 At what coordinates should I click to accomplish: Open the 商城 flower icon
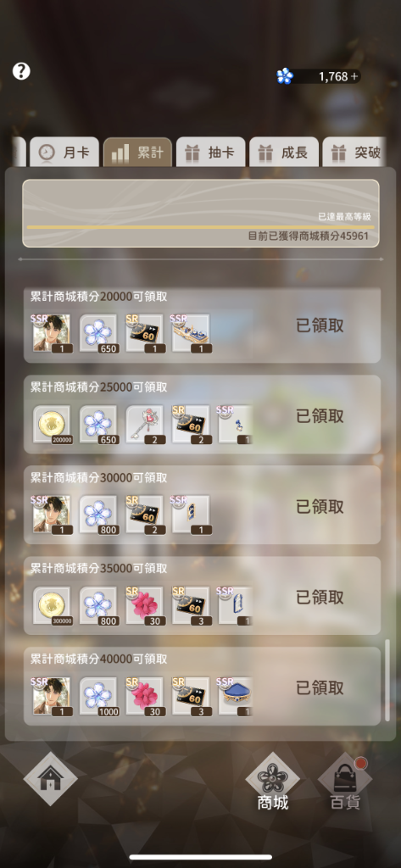272,780
